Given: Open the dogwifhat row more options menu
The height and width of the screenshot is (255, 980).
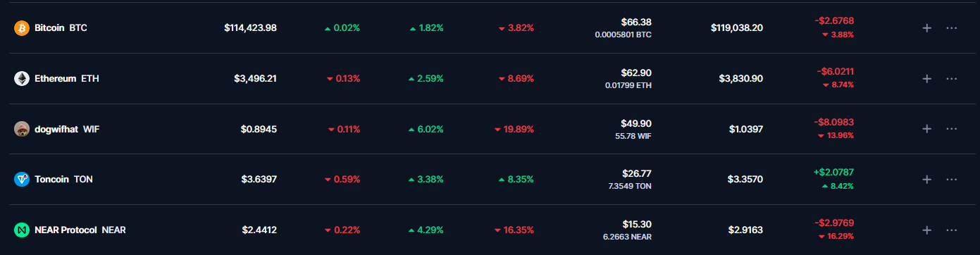Looking at the screenshot, I should 952,129.
